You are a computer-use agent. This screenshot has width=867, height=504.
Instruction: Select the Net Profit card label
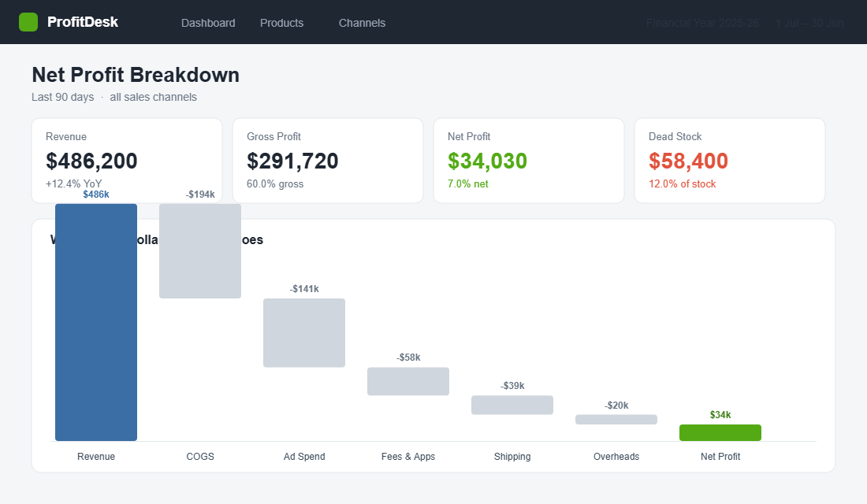469,136
